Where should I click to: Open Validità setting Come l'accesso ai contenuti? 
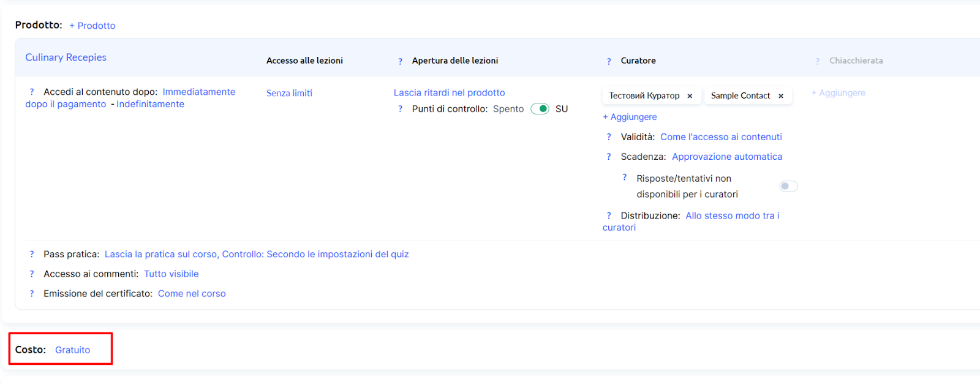click(721, 137)
